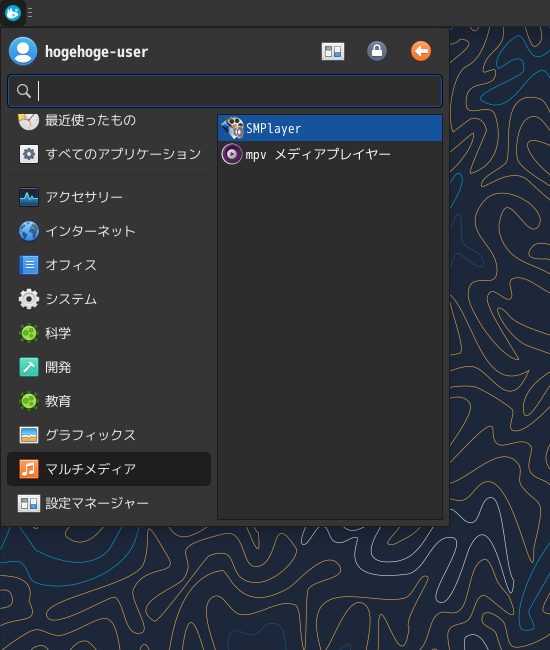
Task: Select すべてのアプリケーション category
Action: pyautogui.click(x=109, y=154)
